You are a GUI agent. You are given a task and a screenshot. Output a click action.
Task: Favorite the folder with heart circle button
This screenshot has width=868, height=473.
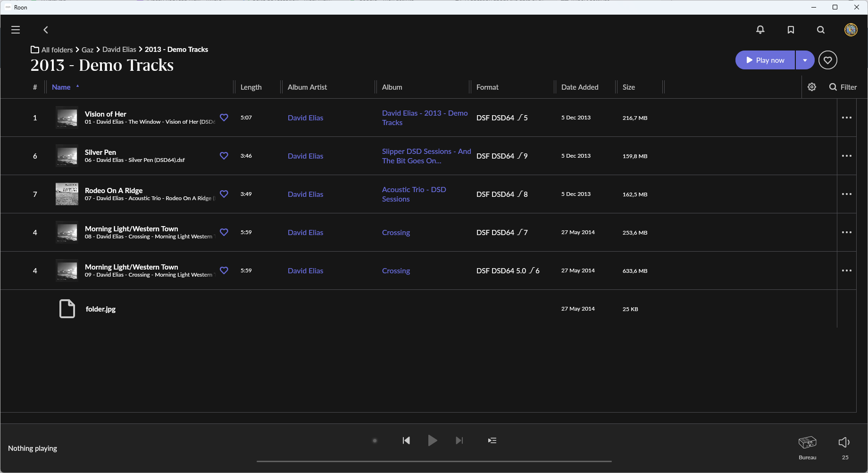point(827,60)
